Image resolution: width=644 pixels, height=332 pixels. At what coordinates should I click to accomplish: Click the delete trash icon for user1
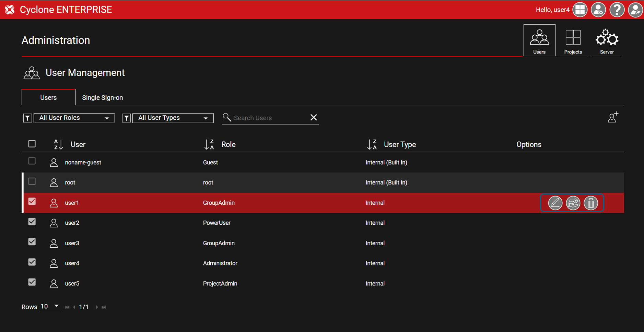(x=590, y=203)
